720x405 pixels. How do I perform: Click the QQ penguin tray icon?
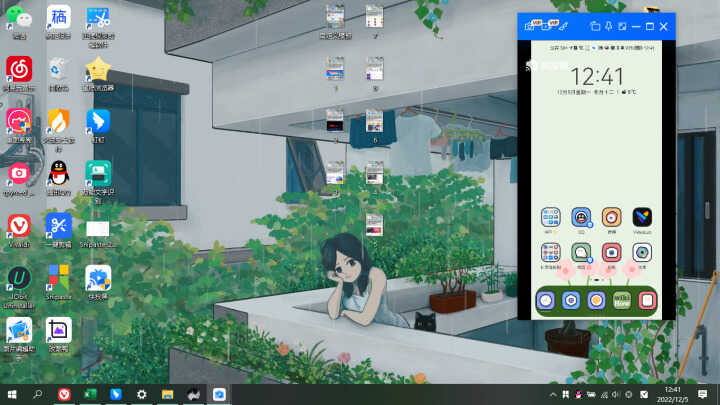579,394
